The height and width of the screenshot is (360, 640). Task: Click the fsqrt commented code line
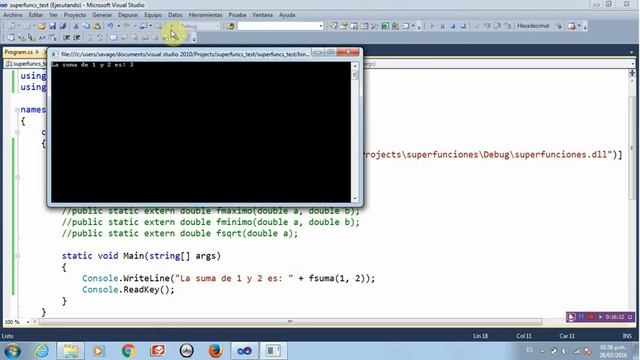click(x=180, y=233)
